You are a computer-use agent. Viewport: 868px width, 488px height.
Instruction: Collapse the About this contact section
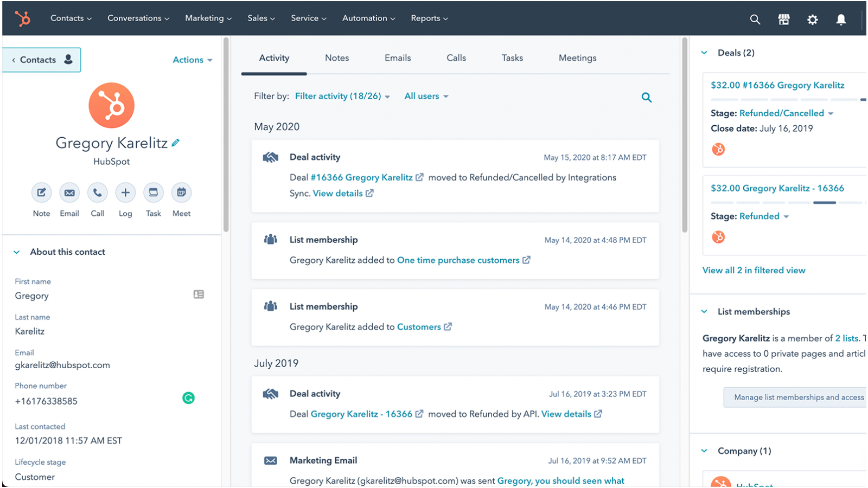16,252
